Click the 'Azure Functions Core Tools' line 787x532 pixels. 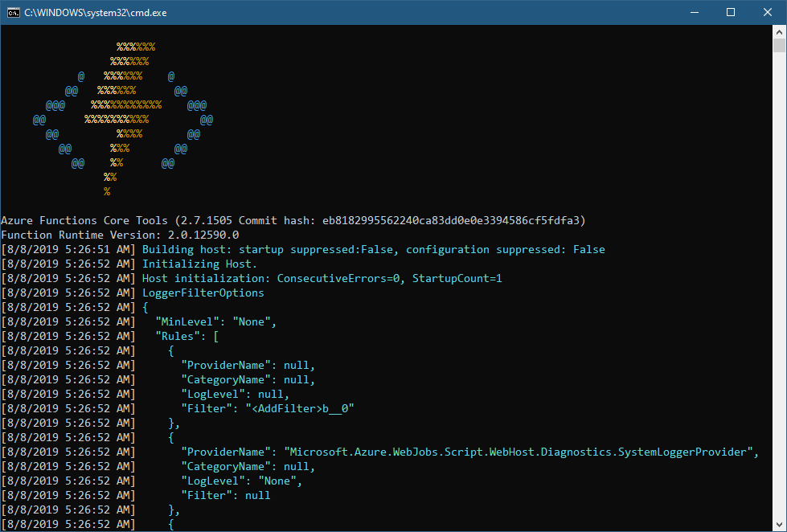[x=293, y=220]
